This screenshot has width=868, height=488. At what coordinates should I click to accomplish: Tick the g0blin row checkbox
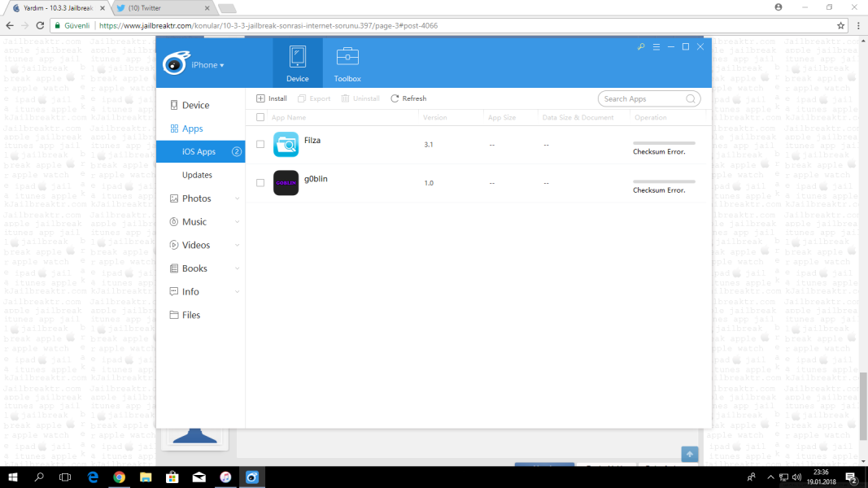click(260, 183)
